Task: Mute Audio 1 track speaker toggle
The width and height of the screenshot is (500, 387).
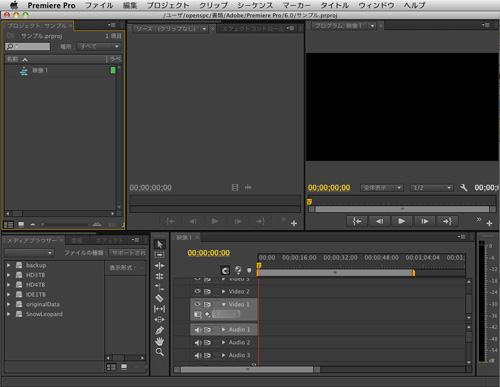Action: coord(198,330)
